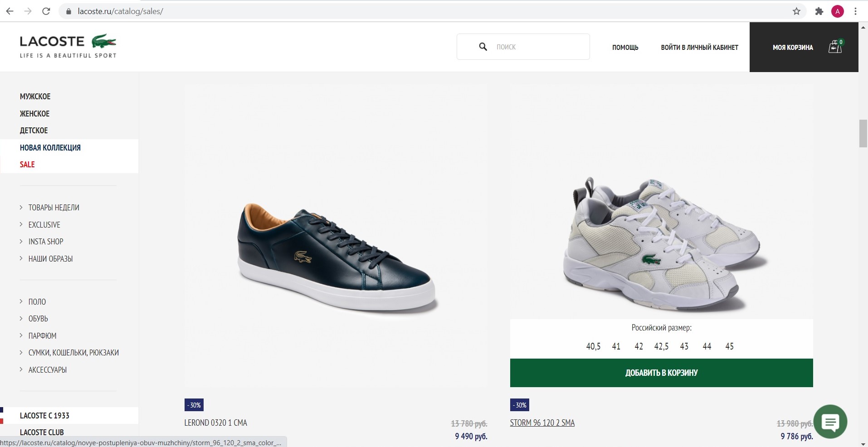The image size is (868, 447).
Task: Expand the ТОВАРЫ НЕДЕЛИ section
Action: click(x=54, y=208)
